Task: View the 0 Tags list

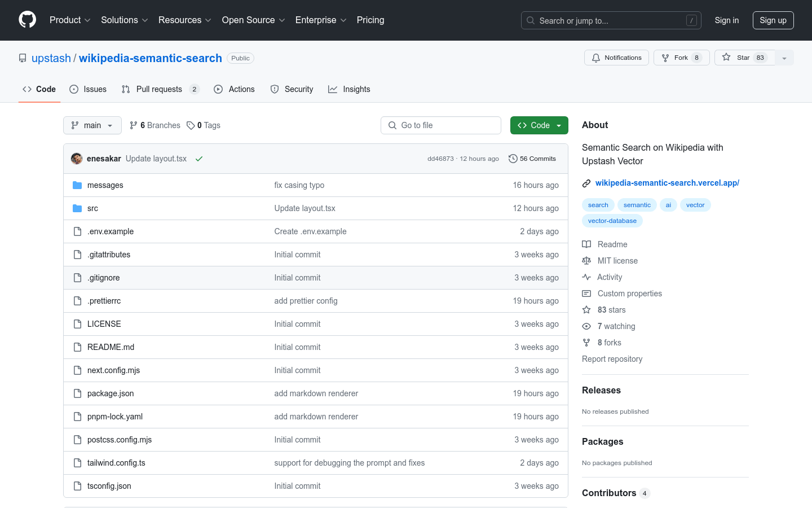Action: (204, 125)
